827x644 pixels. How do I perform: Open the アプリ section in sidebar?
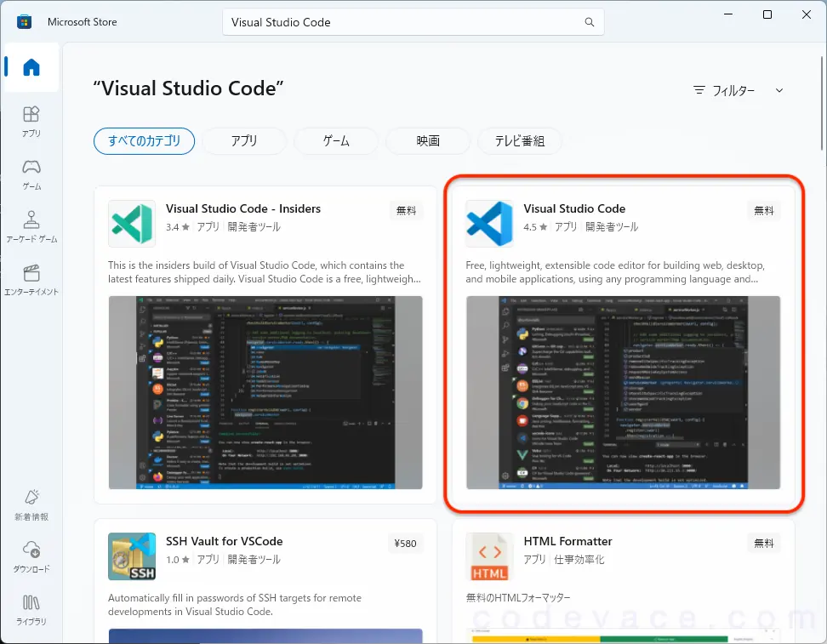pyautogui.click(x=31, y=122)
